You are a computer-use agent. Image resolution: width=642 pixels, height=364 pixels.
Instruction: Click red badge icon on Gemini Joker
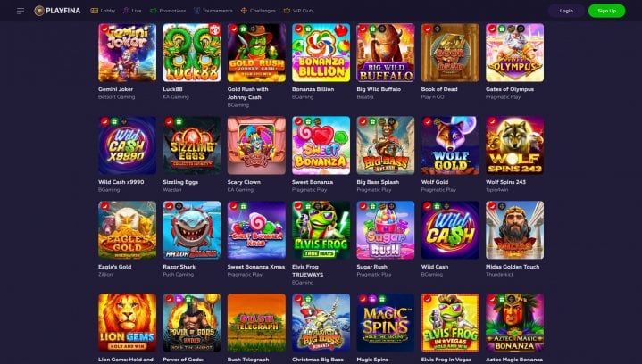[104, 29]
